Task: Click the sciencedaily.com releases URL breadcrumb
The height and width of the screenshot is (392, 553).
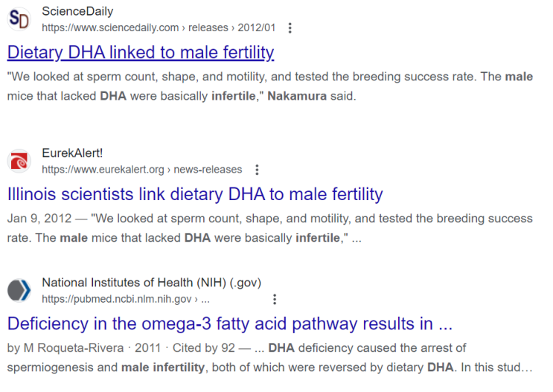Action: click(159, 28)
